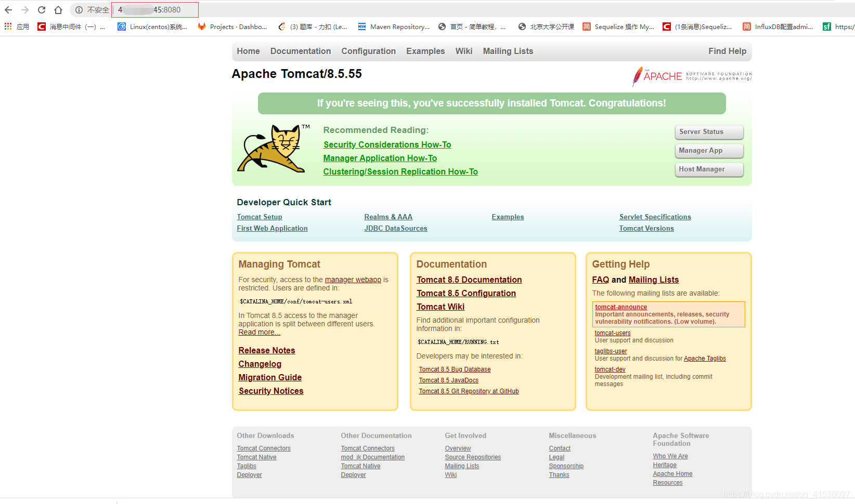Click the Host Manager button

709,169
